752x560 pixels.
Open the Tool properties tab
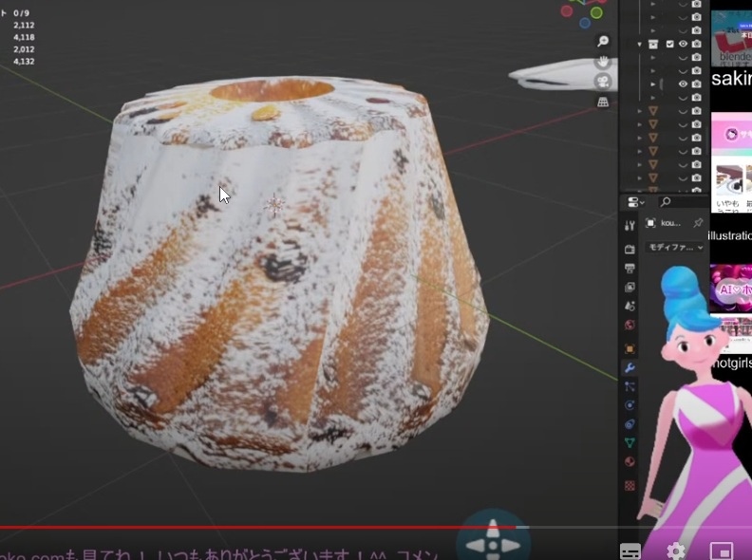pyautogui.click(x=630, y=225)
